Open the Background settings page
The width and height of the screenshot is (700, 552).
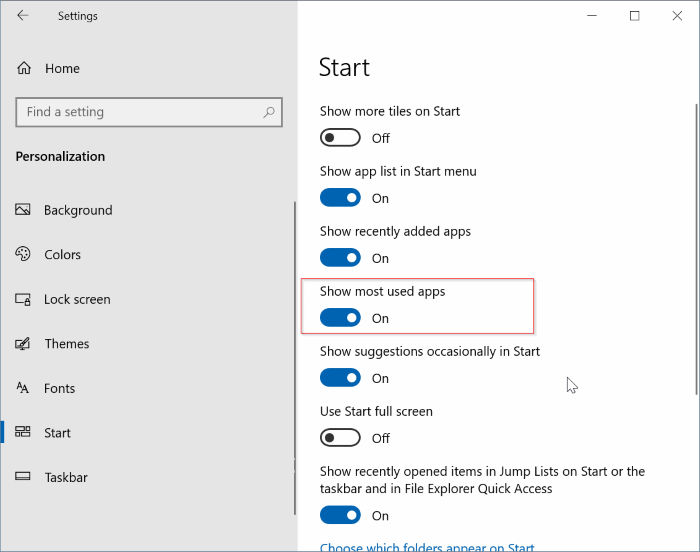point(147,210)
